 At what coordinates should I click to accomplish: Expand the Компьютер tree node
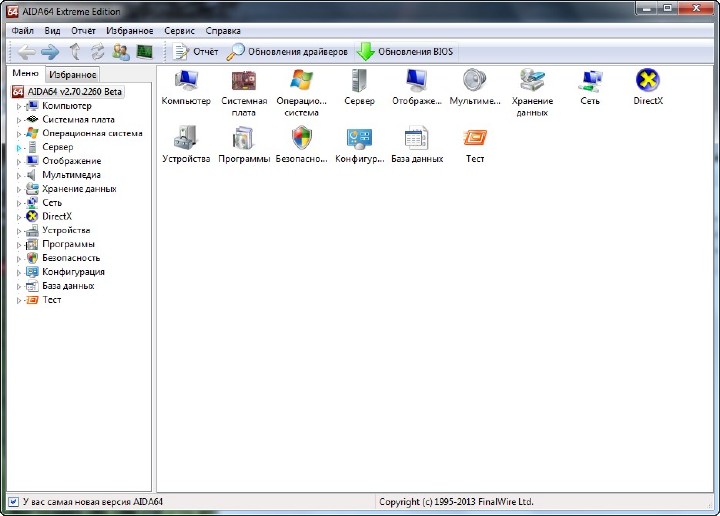point(19,106)
